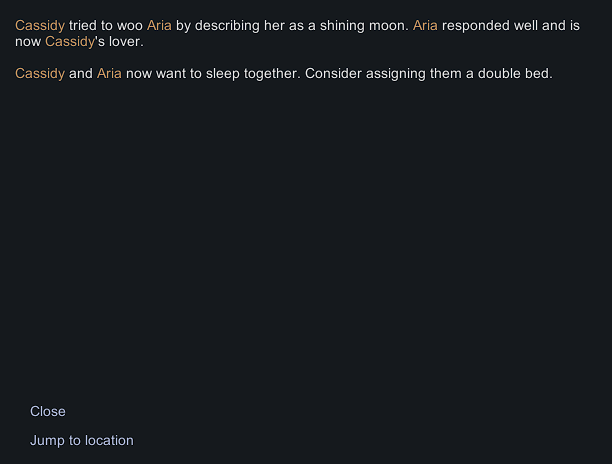This screenshot has width=612, height=464.
Task: Click "Cassidy's" before the word lover
Action: [76, 42]
